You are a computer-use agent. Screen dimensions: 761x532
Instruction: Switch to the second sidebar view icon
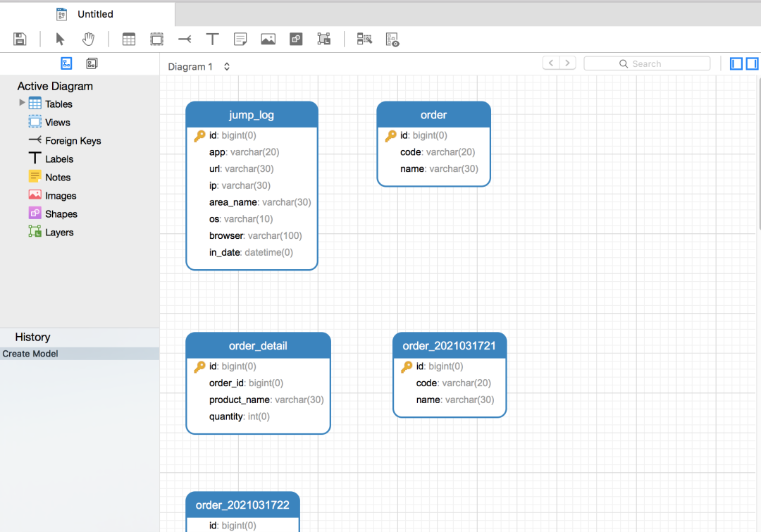pos(92,64)
